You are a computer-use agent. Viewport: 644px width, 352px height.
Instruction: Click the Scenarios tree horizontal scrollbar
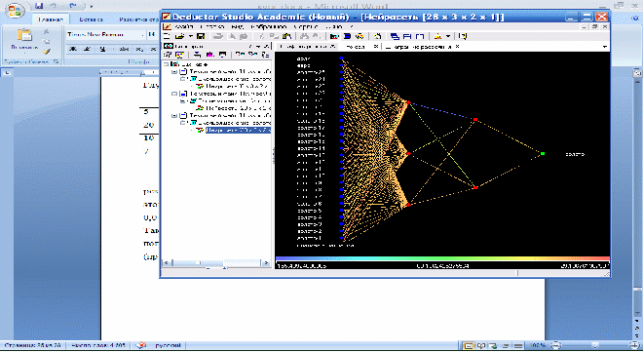(x=216, y=262)
